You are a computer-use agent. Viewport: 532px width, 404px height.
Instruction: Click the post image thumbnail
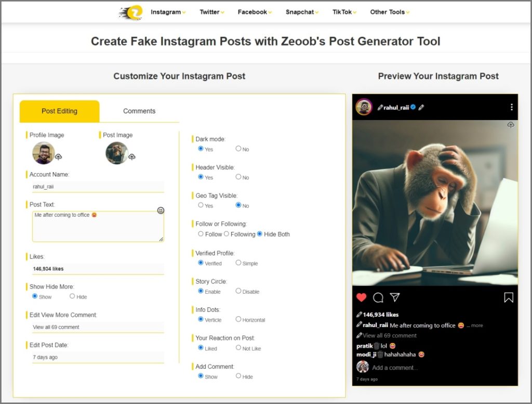click(117, 153)
